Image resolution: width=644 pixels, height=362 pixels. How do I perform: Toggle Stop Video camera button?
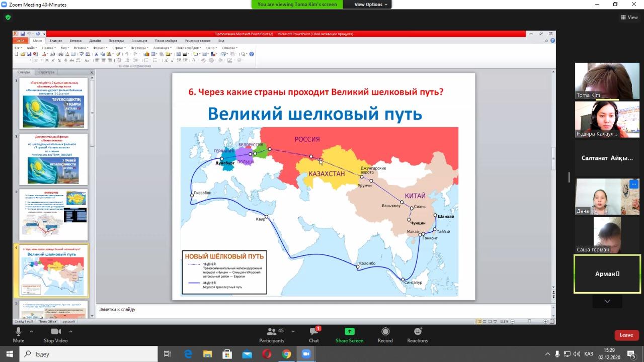pyautogui.click(x=56, y=332)
